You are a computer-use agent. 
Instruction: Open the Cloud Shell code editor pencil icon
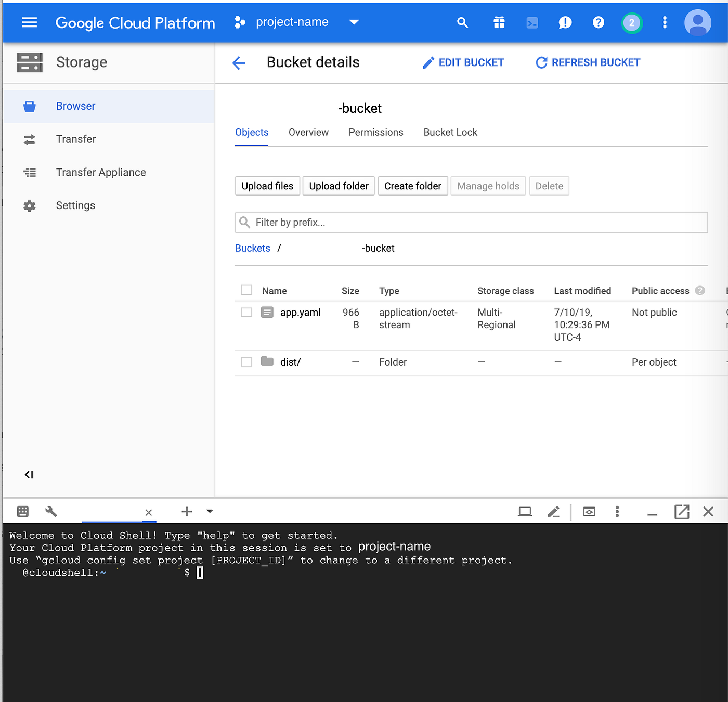pos(553,512)
